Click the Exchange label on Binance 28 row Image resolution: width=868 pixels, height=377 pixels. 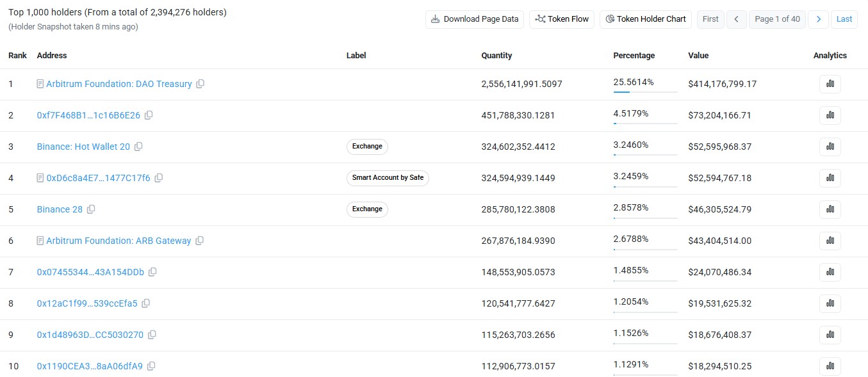pos(367,209)
